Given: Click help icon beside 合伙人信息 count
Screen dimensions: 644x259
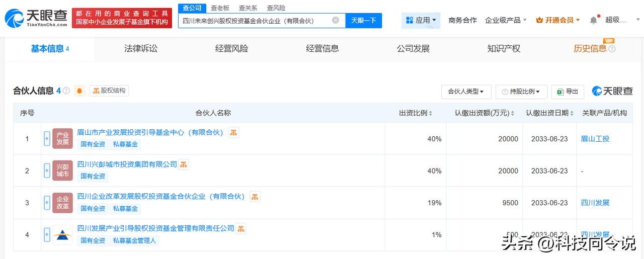Looking at the screenshot, I should [66, 91].
